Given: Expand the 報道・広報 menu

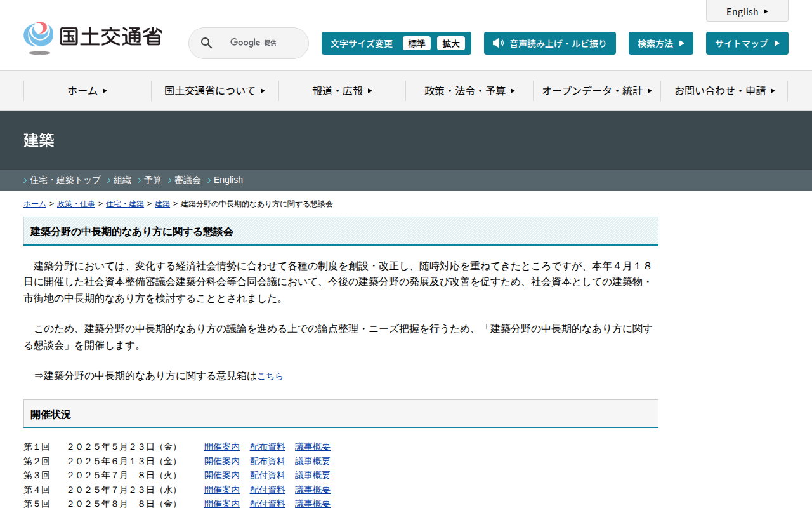Looking at the screenshot, I should coord(342,91).
